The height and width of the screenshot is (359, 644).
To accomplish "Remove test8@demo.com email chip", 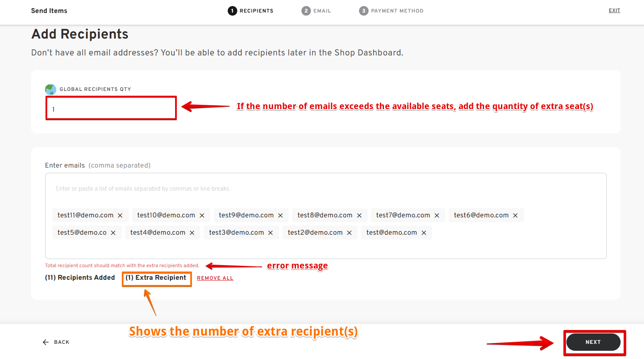I will click(359, 216).
